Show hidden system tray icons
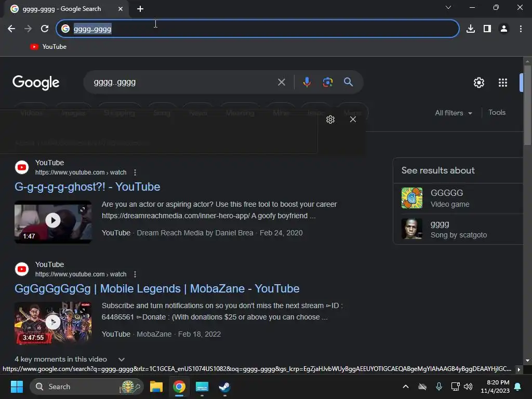Image resolution: width=532 pixels, height=399 pixels. (x=405, y=387)
